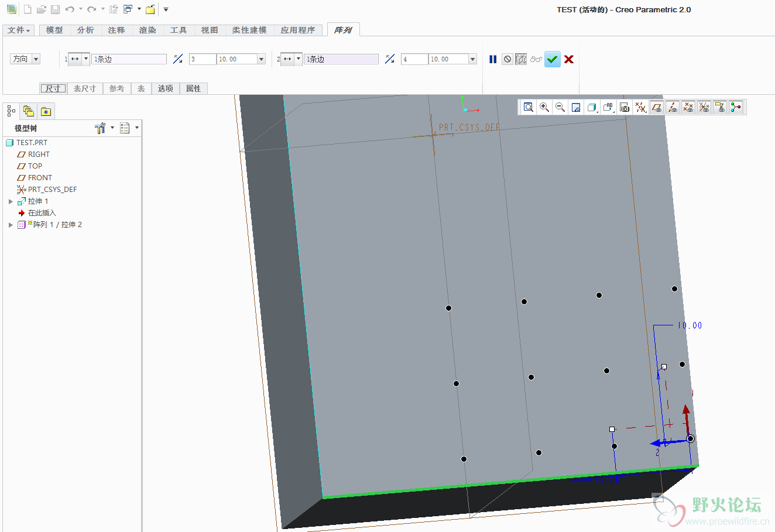Image resolution: width=775 pixels, height=532 pixels.
Task: Open the 属性 panel tab
Action: [x=194, y=88]
